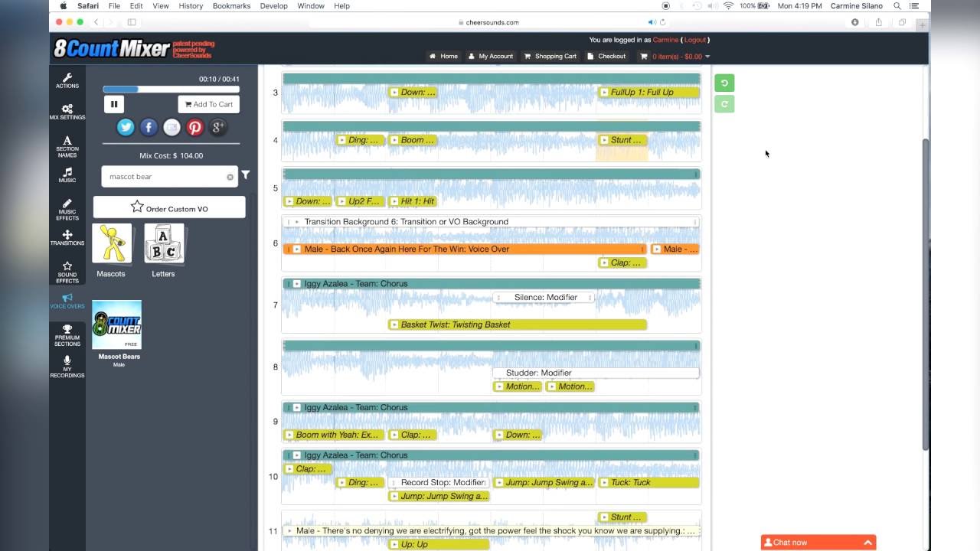Open the Music panel
Image resolution: width=980 pixels, height=551 pixels.
tap(67, 175)
